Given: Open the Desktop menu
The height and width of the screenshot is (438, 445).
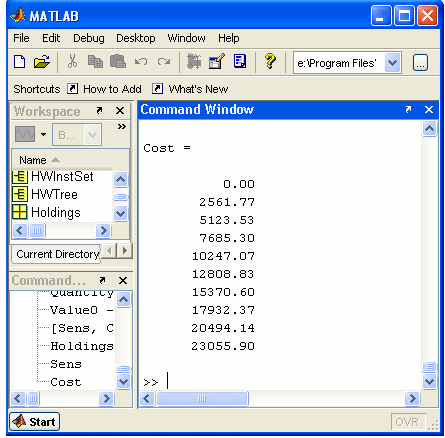Looking at the screenshot, I should click(136, 38).
